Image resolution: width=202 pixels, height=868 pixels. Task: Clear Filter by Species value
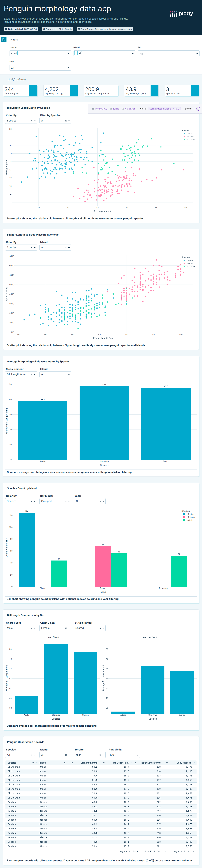66,121
